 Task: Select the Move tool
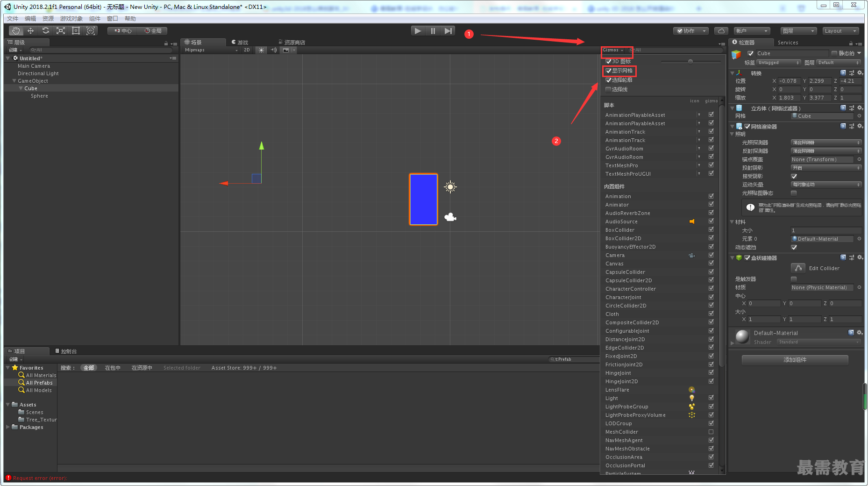(31, 31)
